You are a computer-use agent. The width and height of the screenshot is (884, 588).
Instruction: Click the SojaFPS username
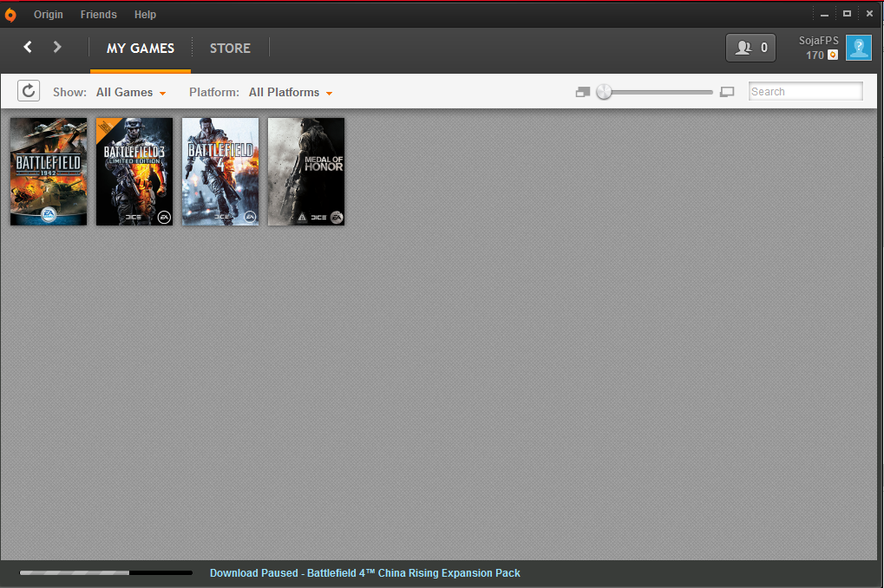818,41
